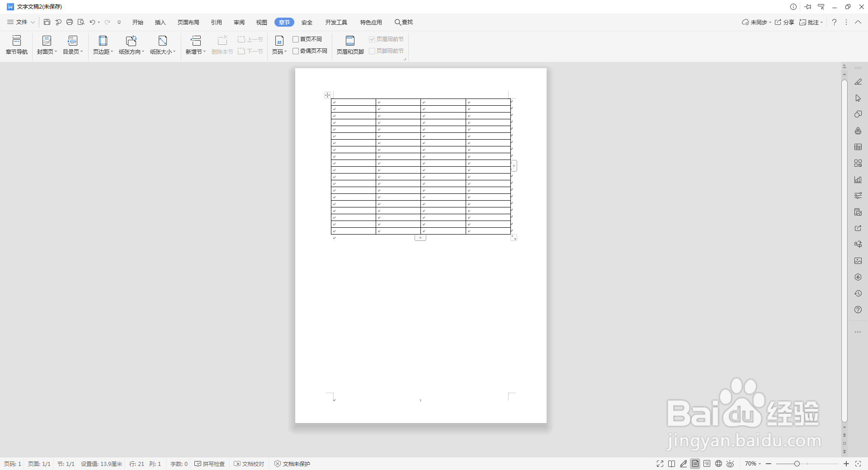Screen dimensions: 868x470
Task: Click the zoom out minus button
Action: click(769, 464)
